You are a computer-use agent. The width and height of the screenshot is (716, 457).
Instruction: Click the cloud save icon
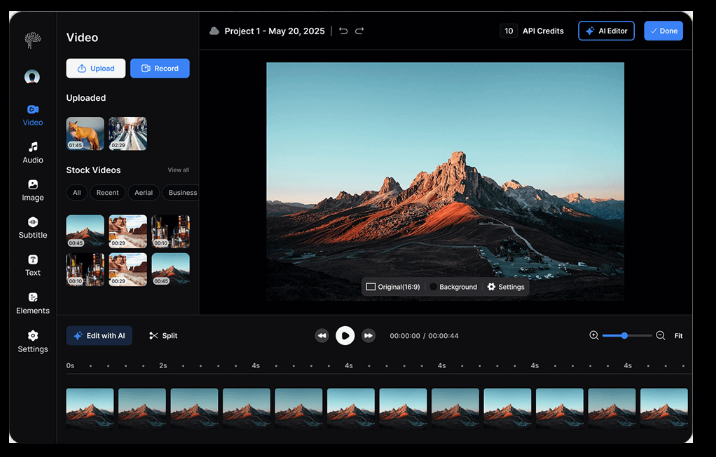coord(214,31)
